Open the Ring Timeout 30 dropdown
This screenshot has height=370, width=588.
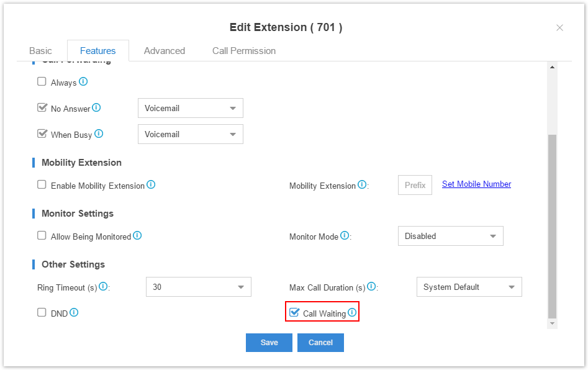[198, 287]
